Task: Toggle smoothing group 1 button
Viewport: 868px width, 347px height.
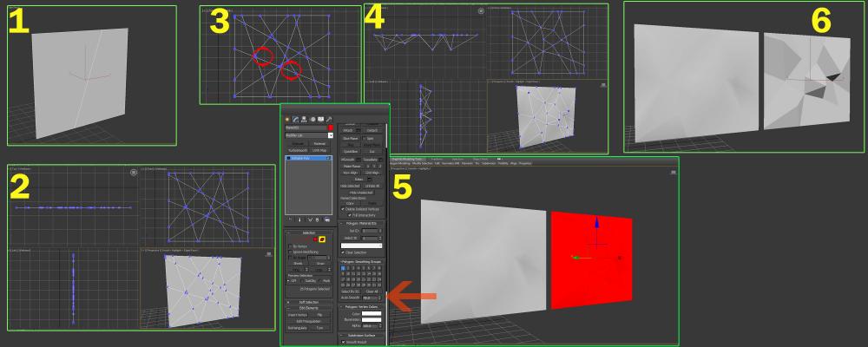Action: point(343,268)
